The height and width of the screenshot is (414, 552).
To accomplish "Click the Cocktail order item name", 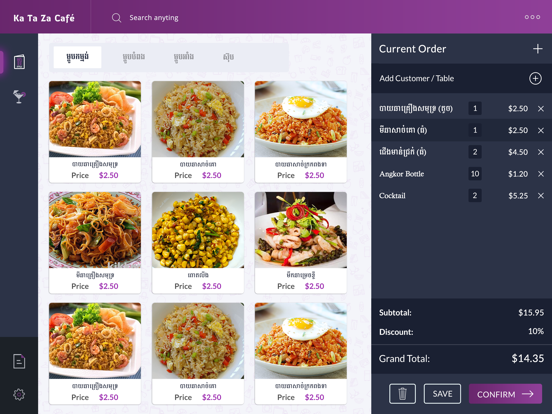I will tap(392, 196).
